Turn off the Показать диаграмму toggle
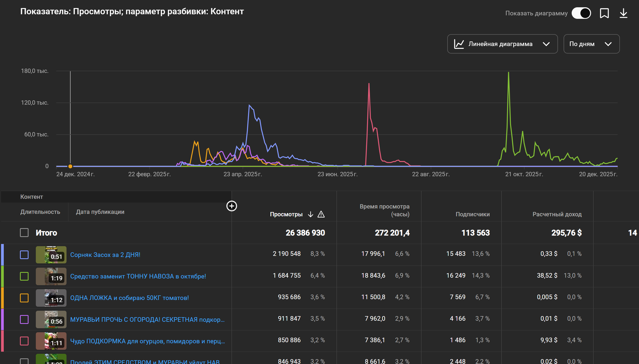 581,13
